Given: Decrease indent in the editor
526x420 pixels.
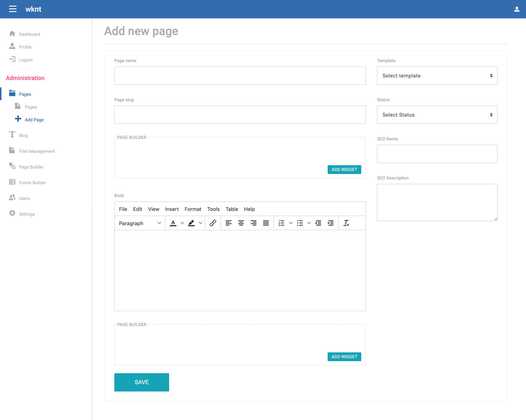Looking at the screenshot, I should point(318,223).
